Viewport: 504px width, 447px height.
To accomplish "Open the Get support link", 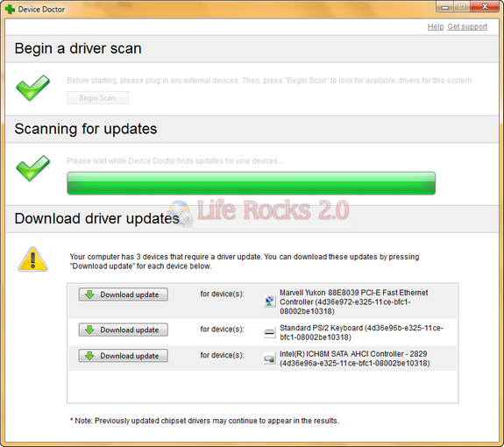I will point(467,26).
